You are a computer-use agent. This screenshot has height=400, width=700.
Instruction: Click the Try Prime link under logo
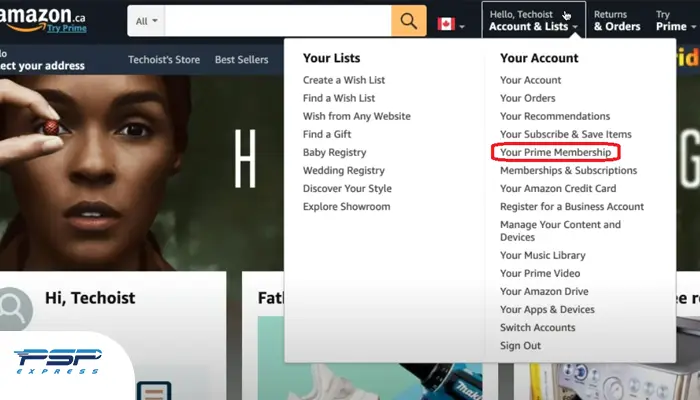click(67, 28)
